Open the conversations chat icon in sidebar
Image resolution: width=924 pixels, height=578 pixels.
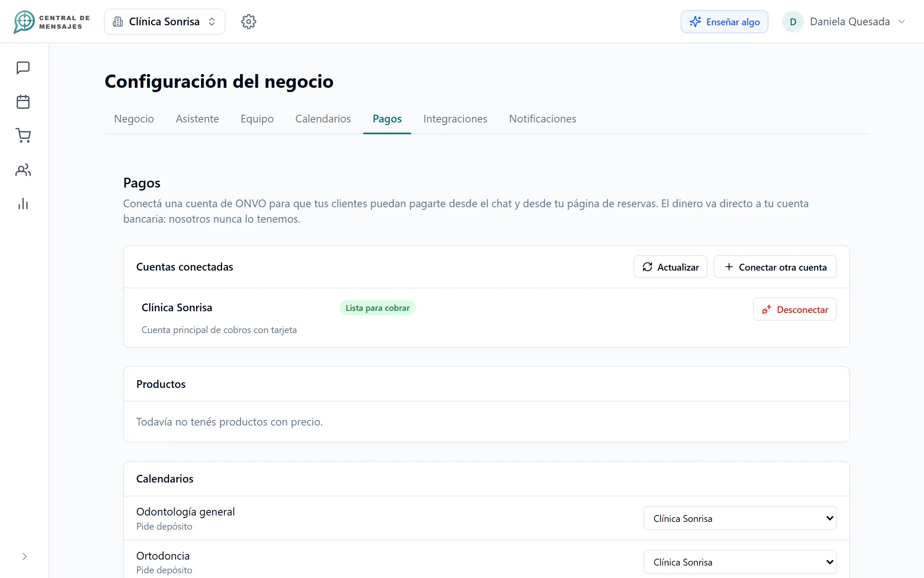(x=23, y=68)
